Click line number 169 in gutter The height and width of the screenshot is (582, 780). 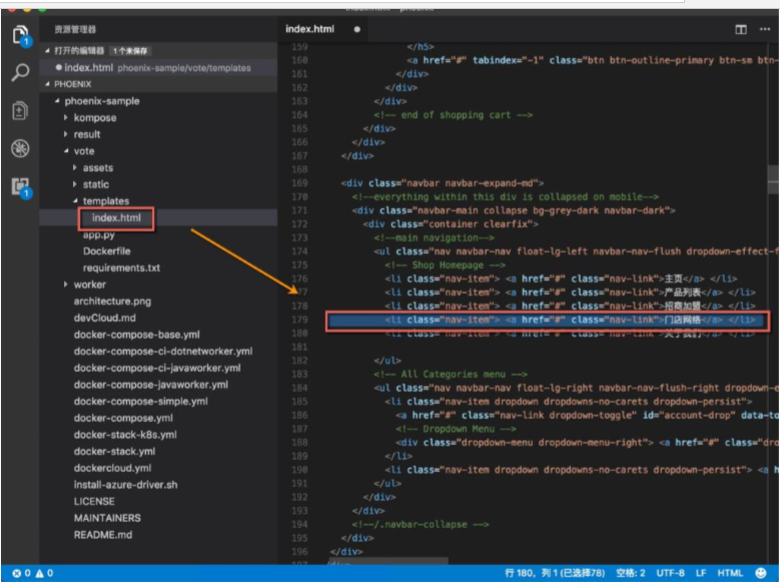tap(299, 184)
